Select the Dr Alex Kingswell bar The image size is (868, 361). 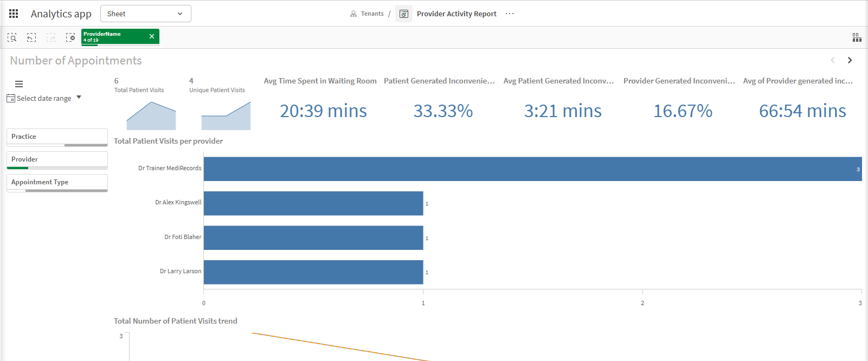click(x=313, y=203)
